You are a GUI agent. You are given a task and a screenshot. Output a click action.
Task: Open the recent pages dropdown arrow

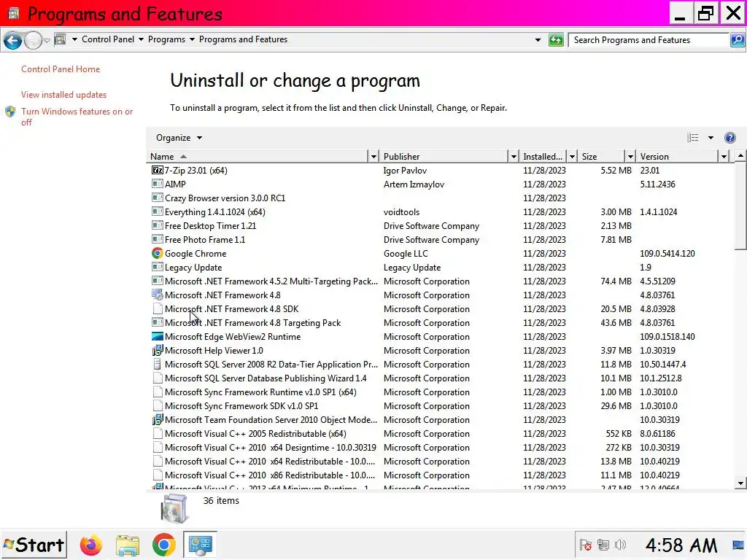[x=47, y=41]
